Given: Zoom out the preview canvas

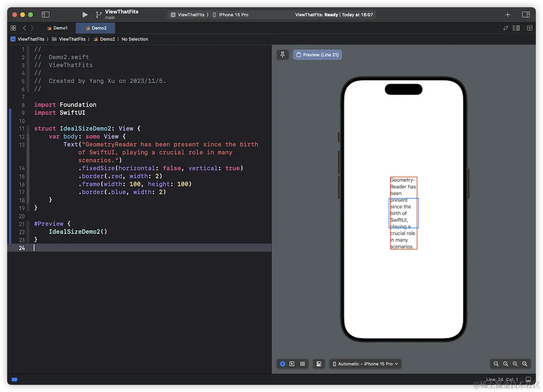Looking at the screenshot, I should point(496,364).
